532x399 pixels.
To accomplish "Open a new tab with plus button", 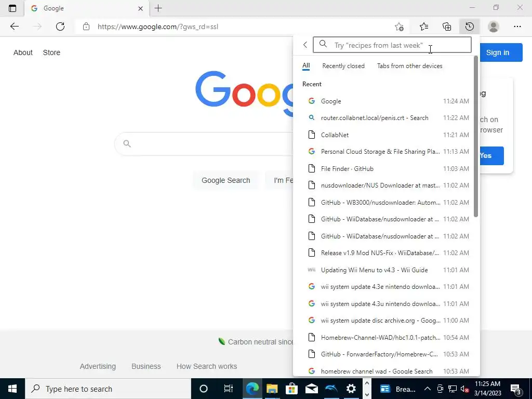I will [158, 8].
